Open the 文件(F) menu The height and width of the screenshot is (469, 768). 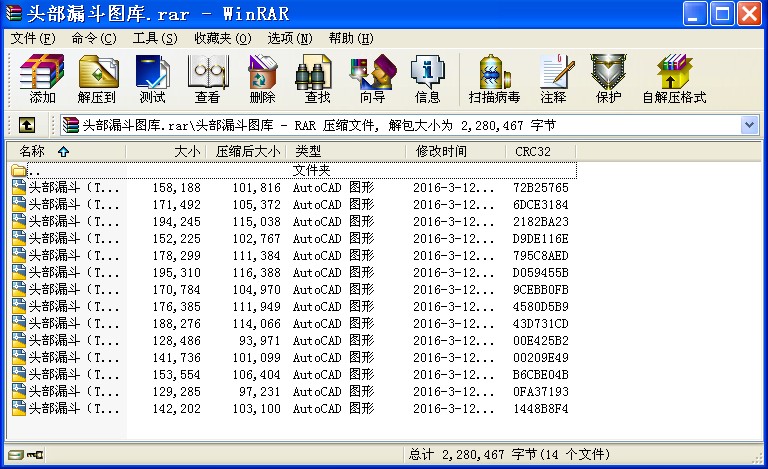[33, 38]
